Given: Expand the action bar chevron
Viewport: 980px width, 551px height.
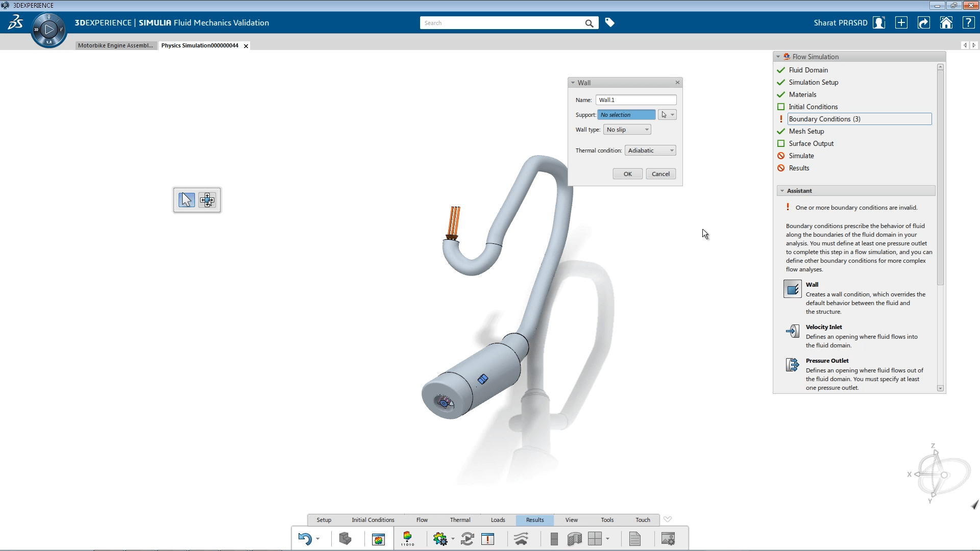Looking at the screenshot, I should tap(668, 519).
